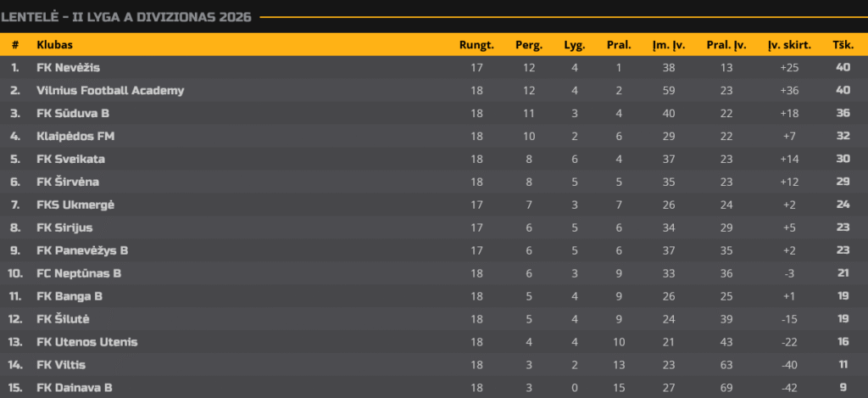Open Klaipėdos FM club entry
This screenshot has height=398, width=868.
[x=75, y=137]
